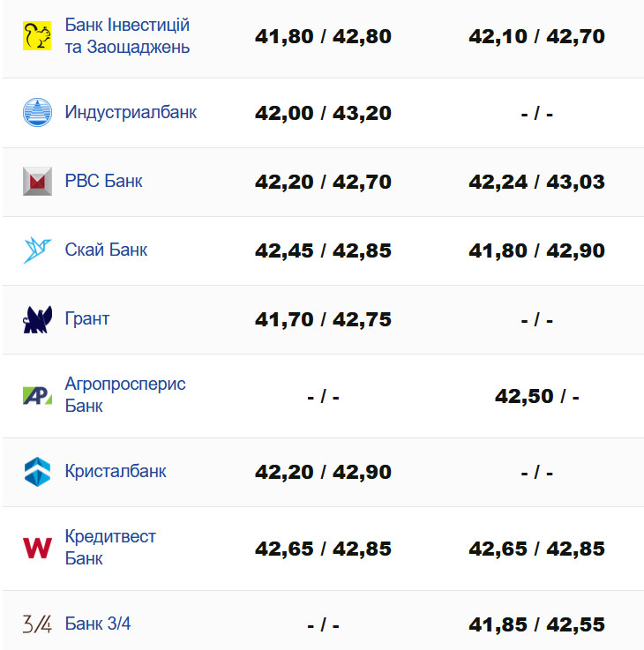Viewport: 644px width, 650px height.
Task: Click the Индустриалбанк round blue logo
Action: point(37,113)
